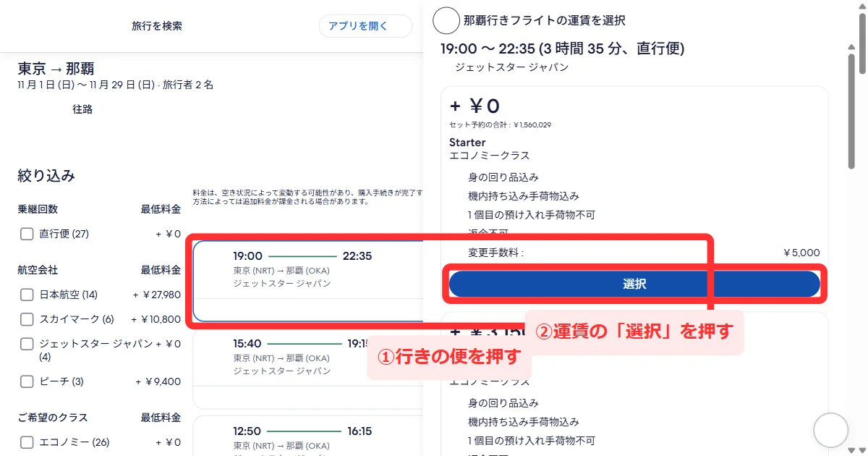This screenshot has height=456, width=868.
Task: Click the 絞り込み filter heading
Action: click(46, 175)
